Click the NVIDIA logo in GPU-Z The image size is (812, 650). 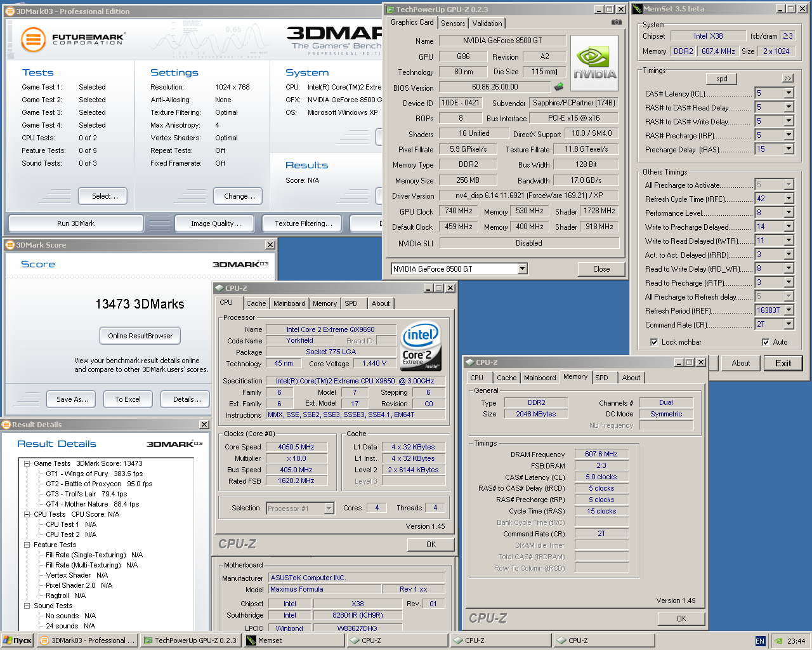click(594, 63)
